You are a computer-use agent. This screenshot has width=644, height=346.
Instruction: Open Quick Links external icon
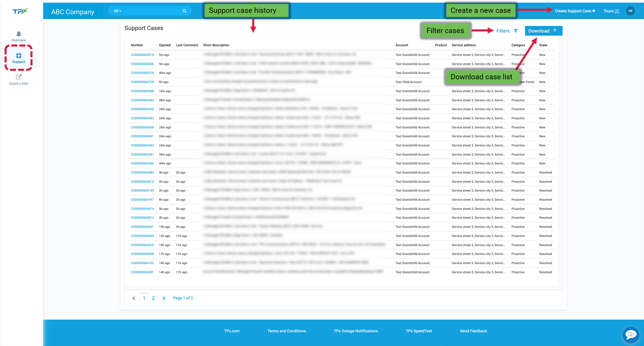pos(19,77)
